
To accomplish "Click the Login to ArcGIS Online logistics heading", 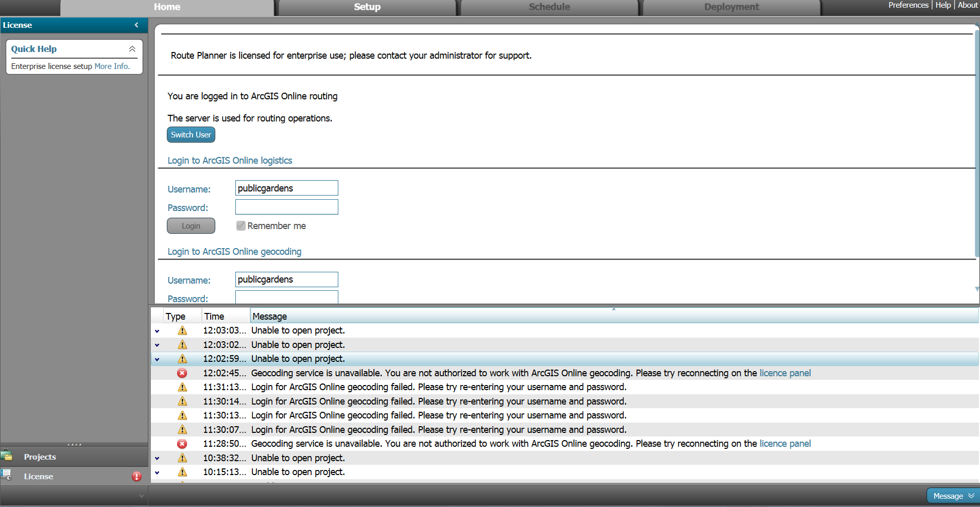I will (230, 161).
